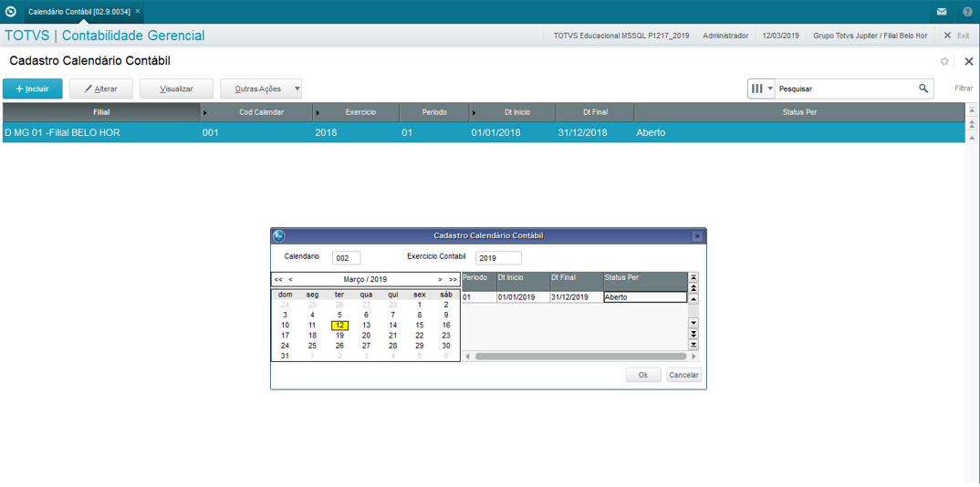Open the search column selector dropdown
This screenshot has width=980, height=487.
(762, 88)
